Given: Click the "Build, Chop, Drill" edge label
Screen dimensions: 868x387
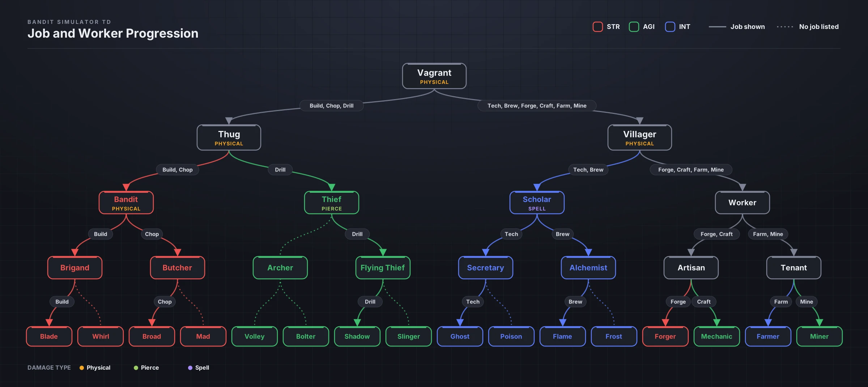Looking at the screenshot, I should click(332, 106).
